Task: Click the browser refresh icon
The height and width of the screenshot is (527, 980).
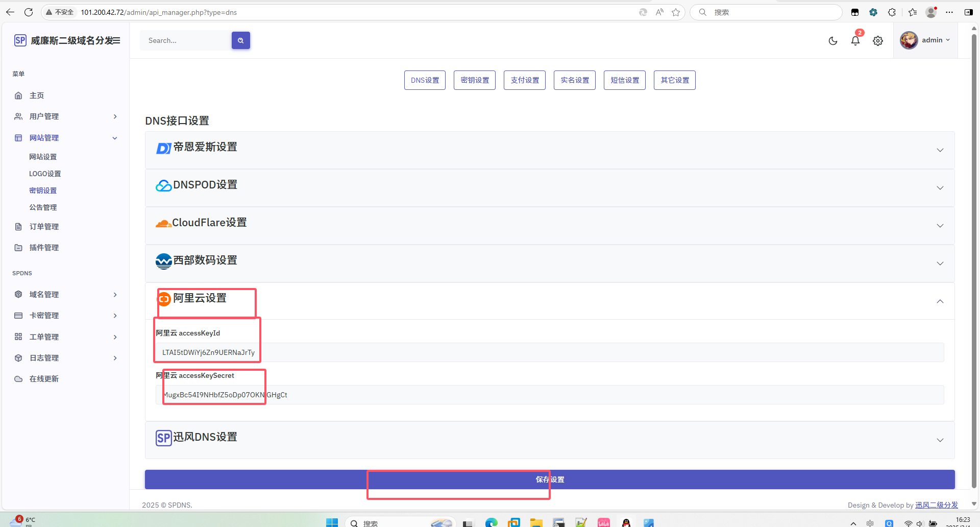Action: tap(29, 12)
